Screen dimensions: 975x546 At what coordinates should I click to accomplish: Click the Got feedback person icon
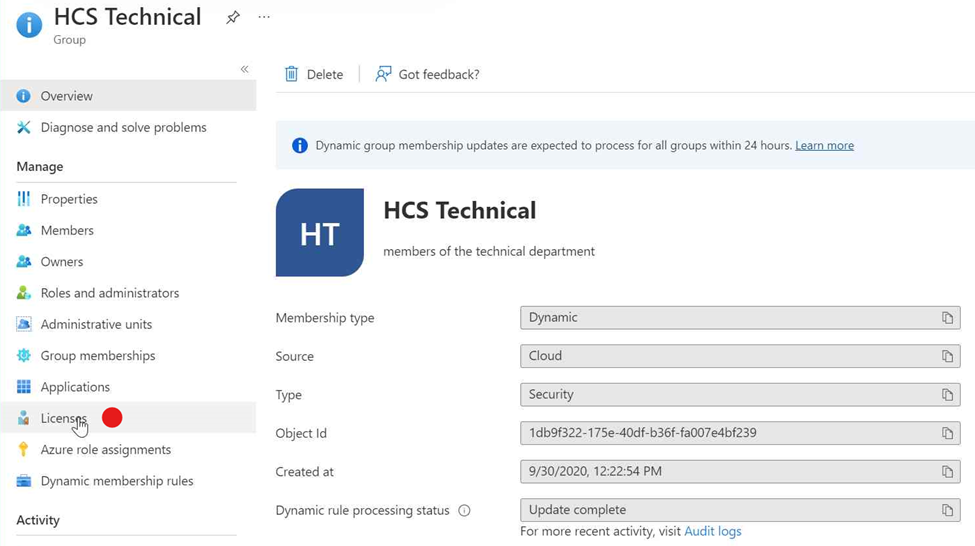tap(383, 74)
